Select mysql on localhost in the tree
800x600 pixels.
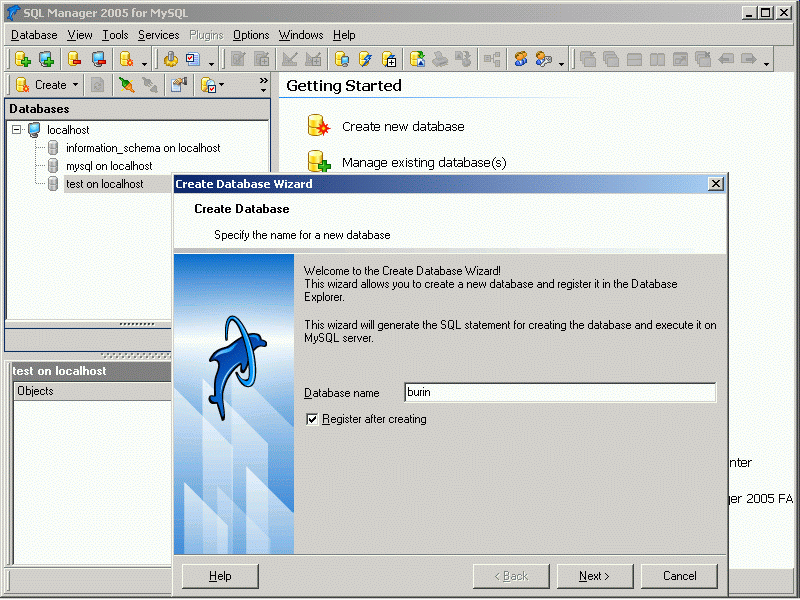(x=109, y=166)
